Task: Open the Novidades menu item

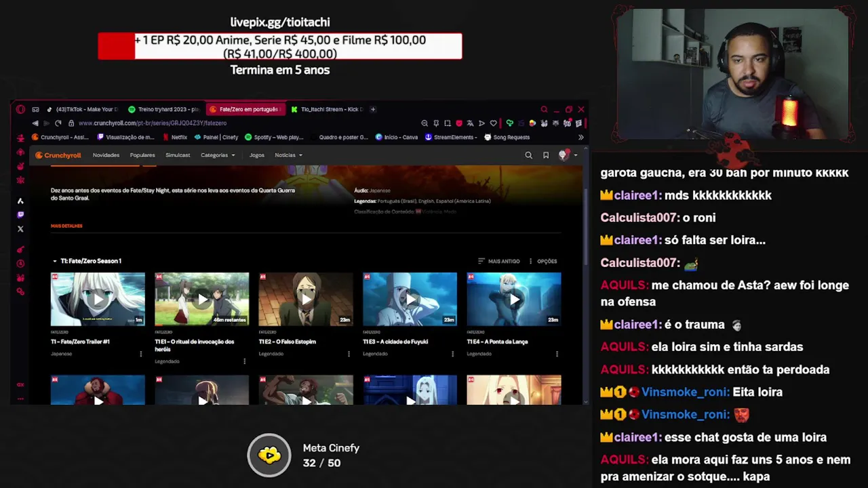Action: (x=106, y=155)
